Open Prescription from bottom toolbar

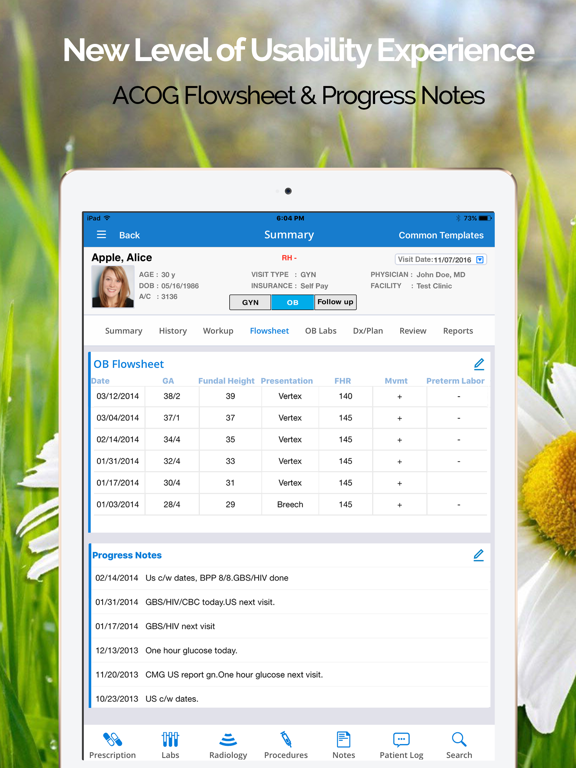112,745
